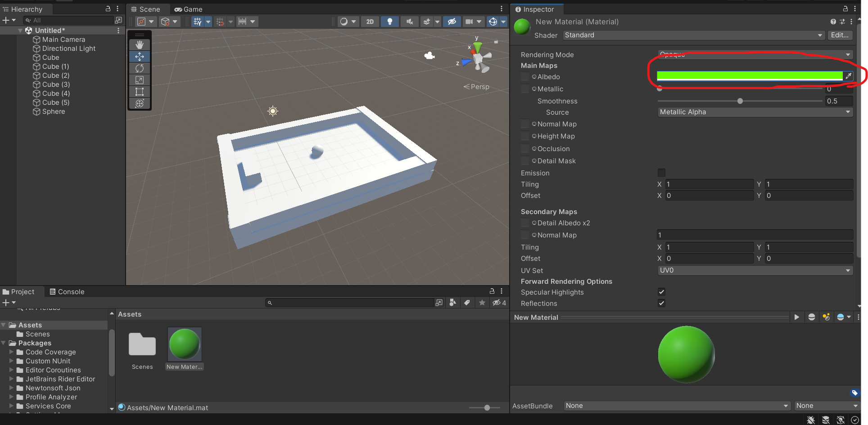Click the Albedo color eyedropper icon
The width and height of the screenshot is (868, 425).
tap(848, 76)
